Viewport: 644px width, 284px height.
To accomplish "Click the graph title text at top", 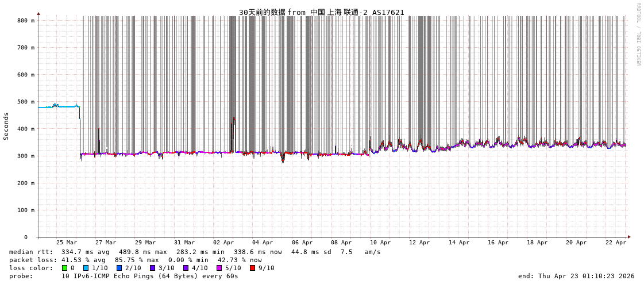I will click(321, 12).
